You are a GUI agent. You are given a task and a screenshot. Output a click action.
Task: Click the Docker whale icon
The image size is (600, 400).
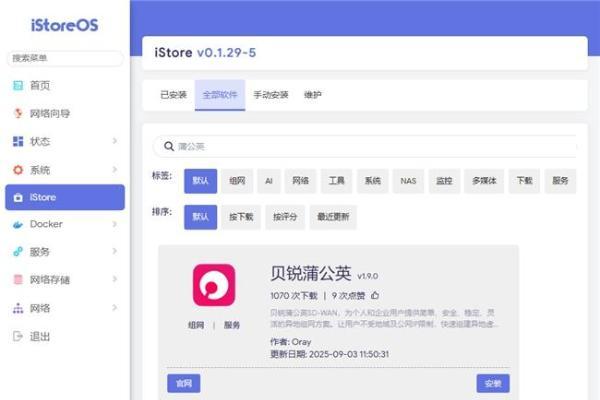[17, 225]
